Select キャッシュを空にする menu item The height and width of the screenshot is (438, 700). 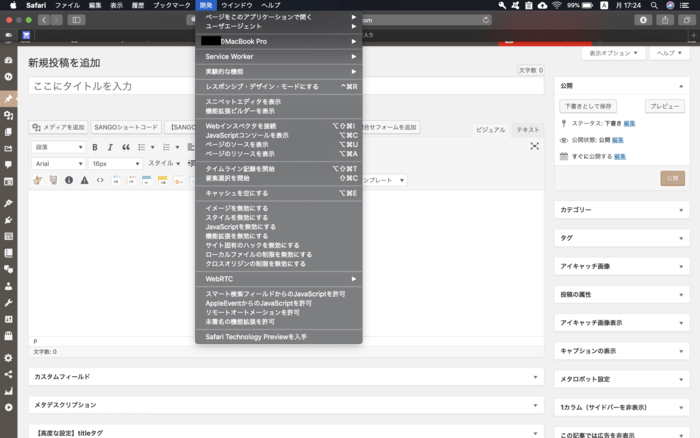279,193
